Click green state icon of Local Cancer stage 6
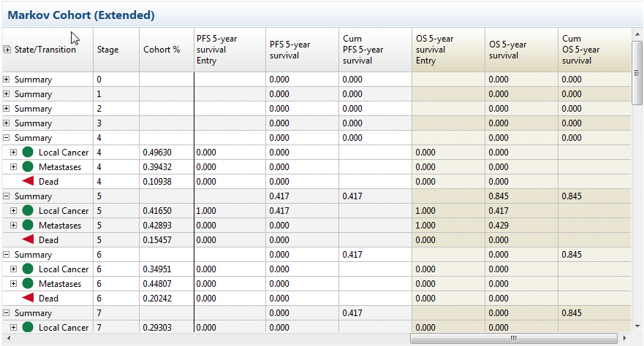Screen dimensions: 644x346 pyautogui.click(x=28, y=269)
